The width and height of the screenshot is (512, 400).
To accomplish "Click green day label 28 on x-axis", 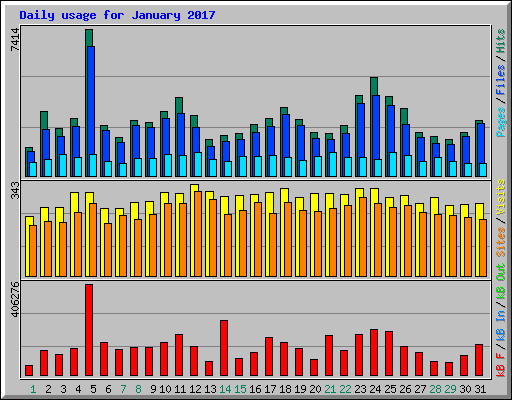I will click(435, 389).
